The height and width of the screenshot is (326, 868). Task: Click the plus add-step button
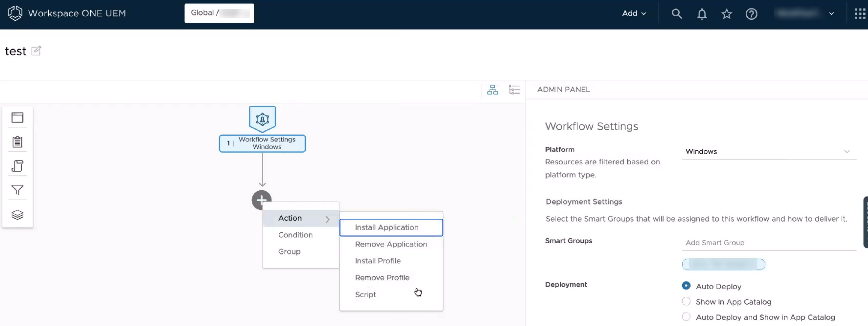click(x=261, y=200)
